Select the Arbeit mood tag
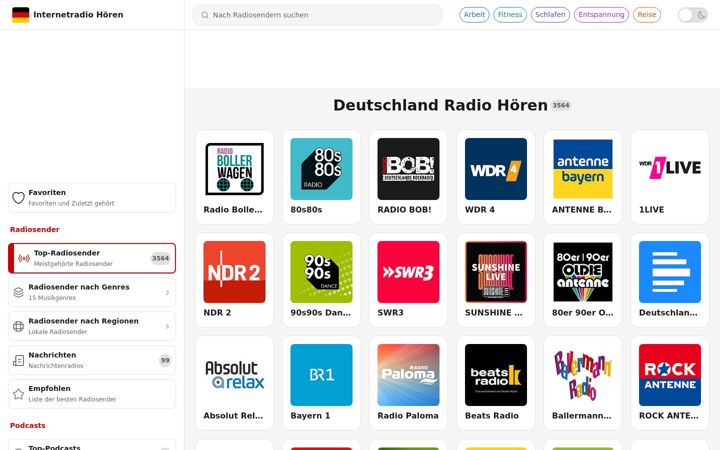The image size is (720, 450). coord(474,15)
